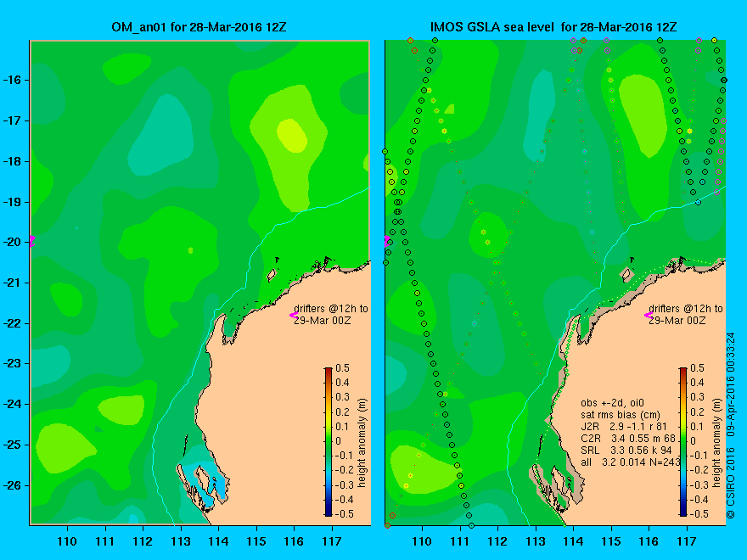
Task: Select the J2R satellite statistics row
Action: point(624,426)
